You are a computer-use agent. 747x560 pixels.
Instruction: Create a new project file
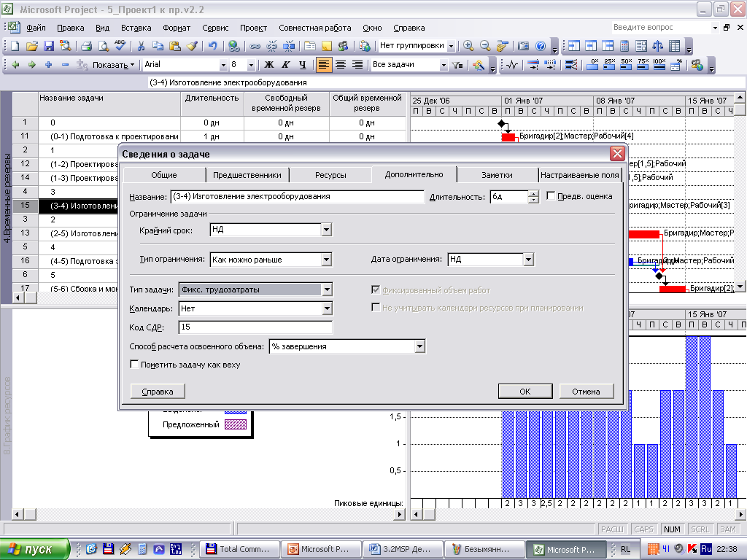[x=15, y=46]
